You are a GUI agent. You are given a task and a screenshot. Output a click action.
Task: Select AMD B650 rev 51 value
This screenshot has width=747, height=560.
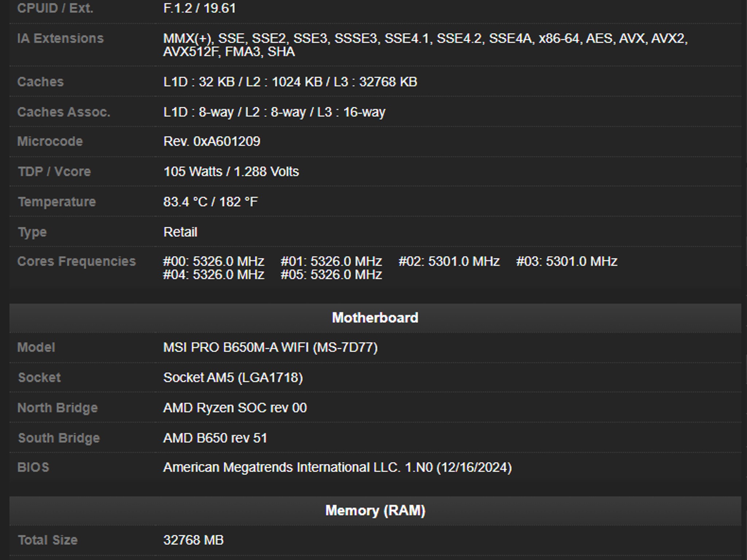[215, 438]
